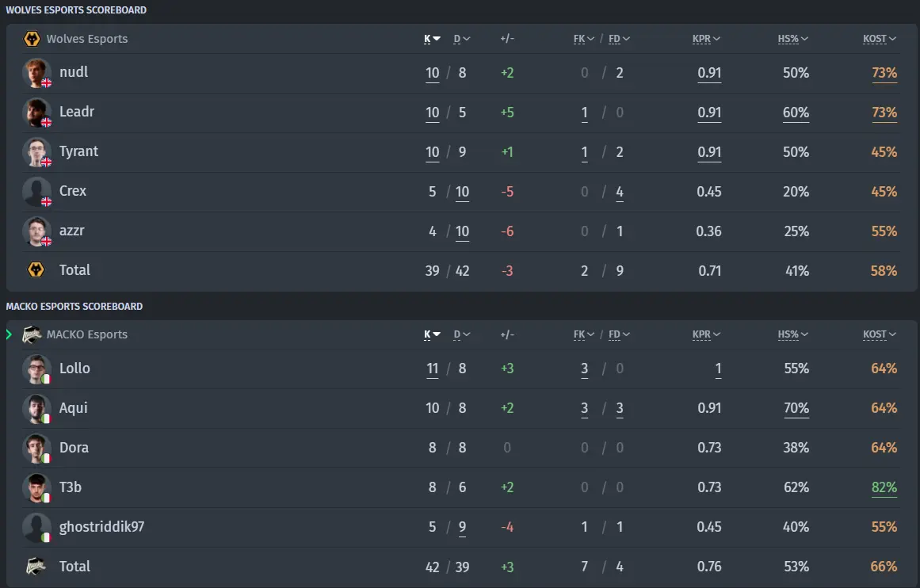Image resolution: width=920 pixels, height=588 pixels.
Task: Sort Wolves table by KOST column
Action: pos(879,39)
